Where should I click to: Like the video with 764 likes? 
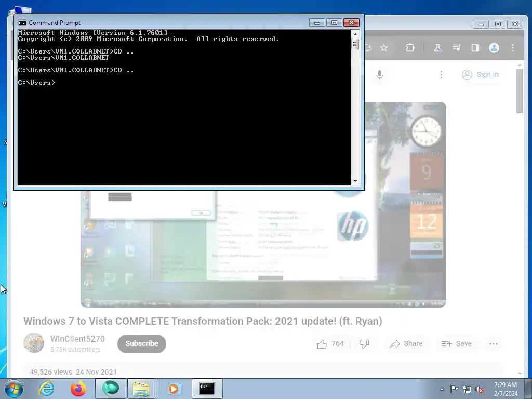330,344
